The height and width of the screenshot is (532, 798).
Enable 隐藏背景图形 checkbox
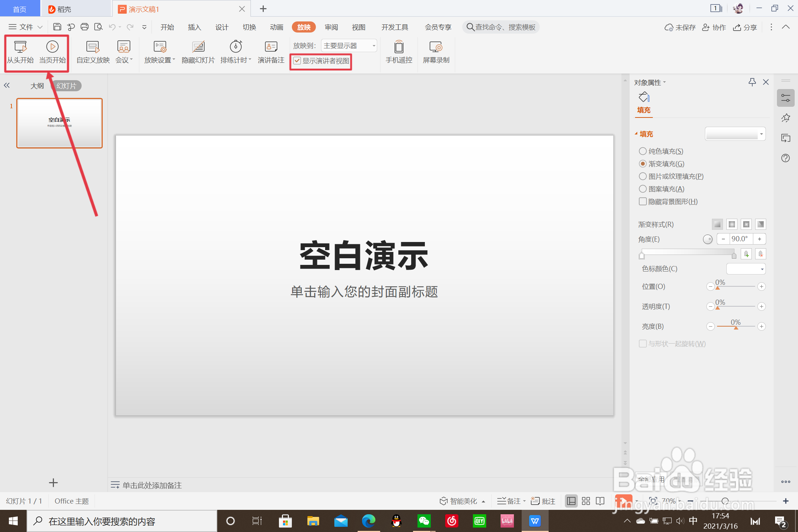point(643,201)
